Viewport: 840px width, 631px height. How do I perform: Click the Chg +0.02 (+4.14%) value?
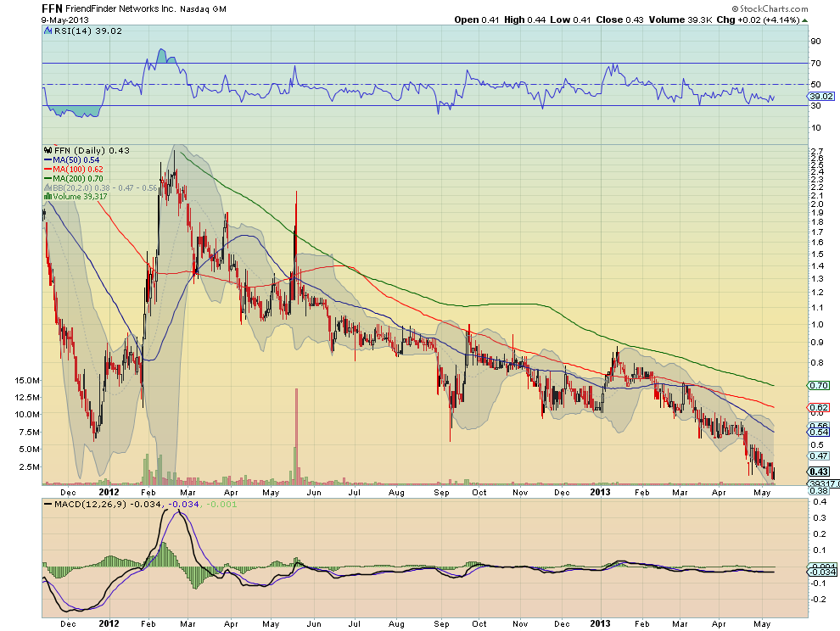[758, 20]
